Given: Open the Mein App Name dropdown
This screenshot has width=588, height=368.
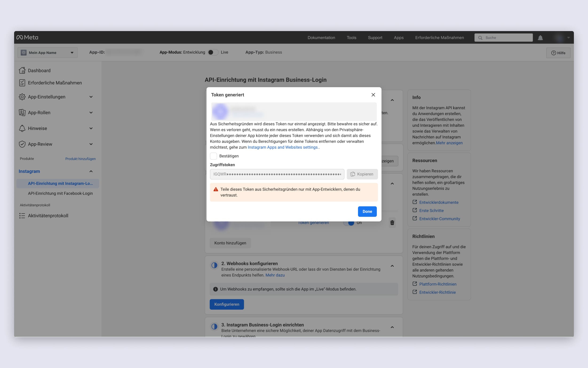Looking at the screenshot, I should (x=48, y=53).
